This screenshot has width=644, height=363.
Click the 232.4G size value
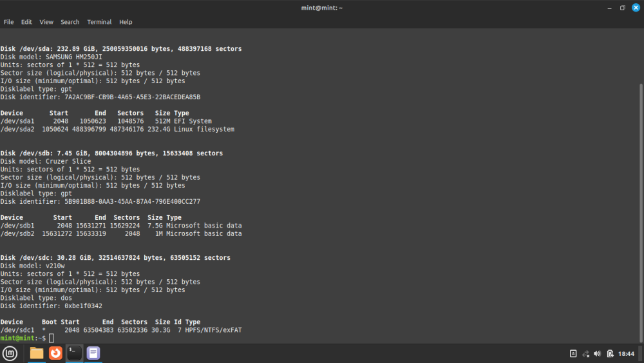coord(159,129)
